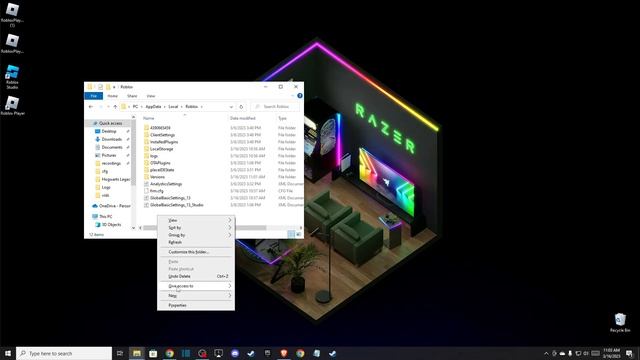
Task: Click the up-one-level arrow in Explorer
Action: click(x=115, y=107)
